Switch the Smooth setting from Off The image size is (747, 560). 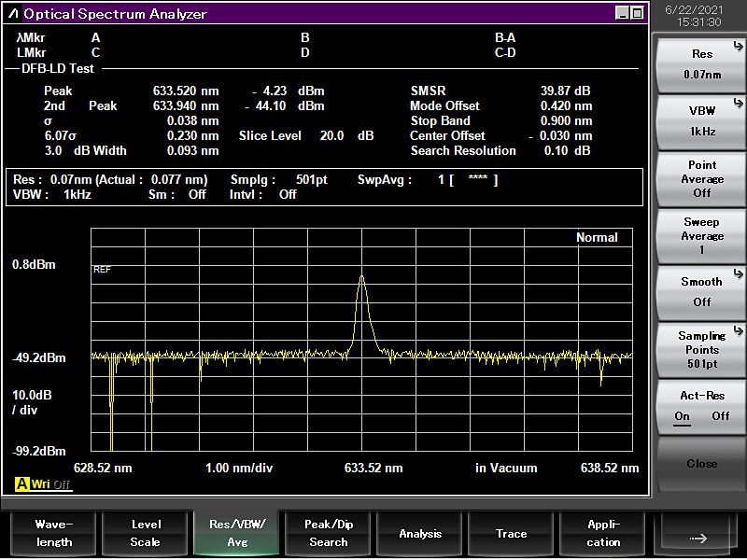pos(701,291)
